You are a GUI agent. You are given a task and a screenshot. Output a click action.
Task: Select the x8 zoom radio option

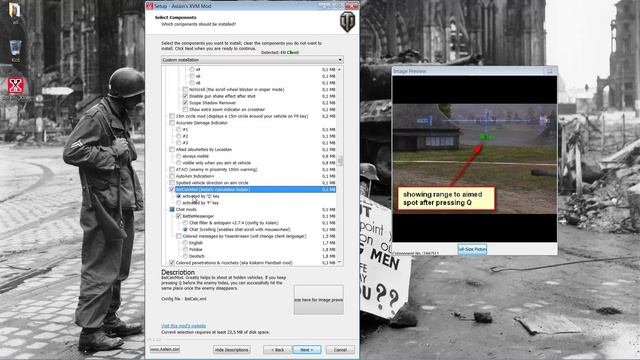pos(192,83)
